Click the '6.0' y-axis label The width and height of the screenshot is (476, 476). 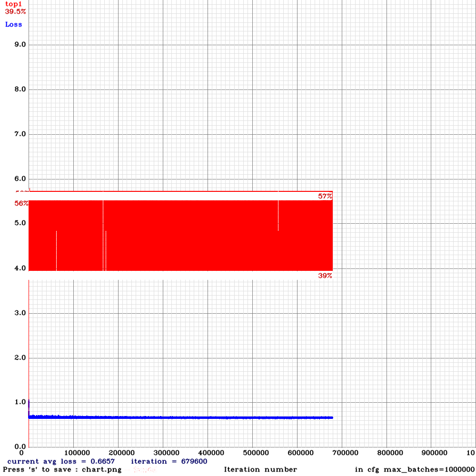pyautogui.click(x=20, y=179)
